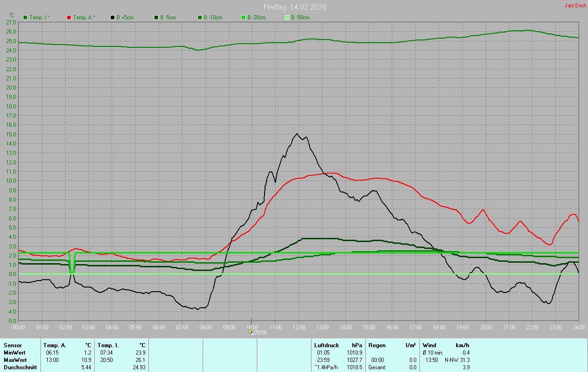
Task: Click the Temp. A. column header
Action: coord(55,345)
